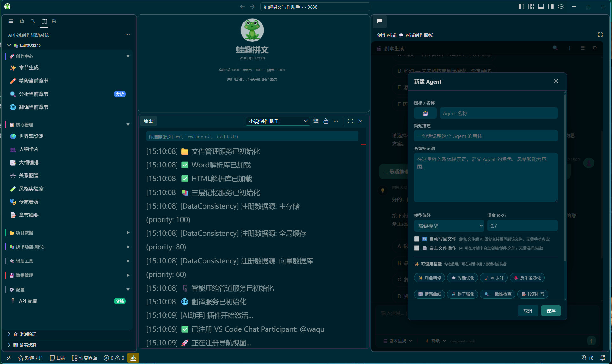Viewport: 612px width, 364px height.
Task: Open 章节生成 in the sidebar
Action: 68,68
